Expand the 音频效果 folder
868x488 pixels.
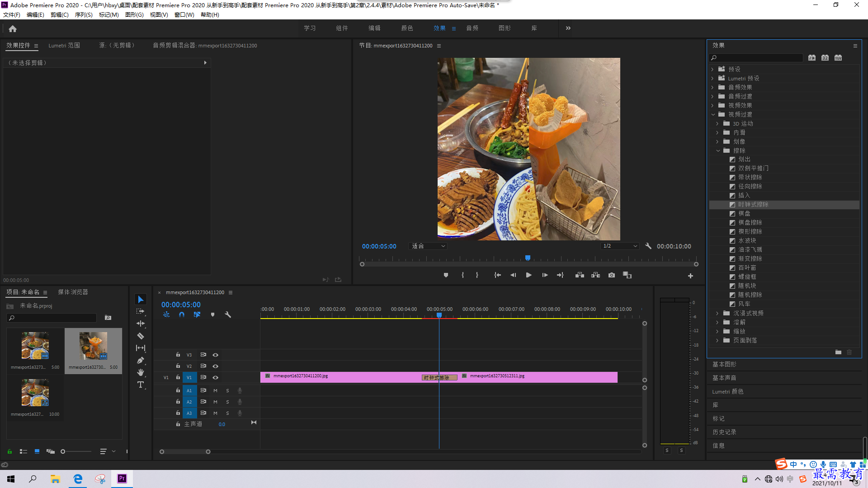[712, 87]
